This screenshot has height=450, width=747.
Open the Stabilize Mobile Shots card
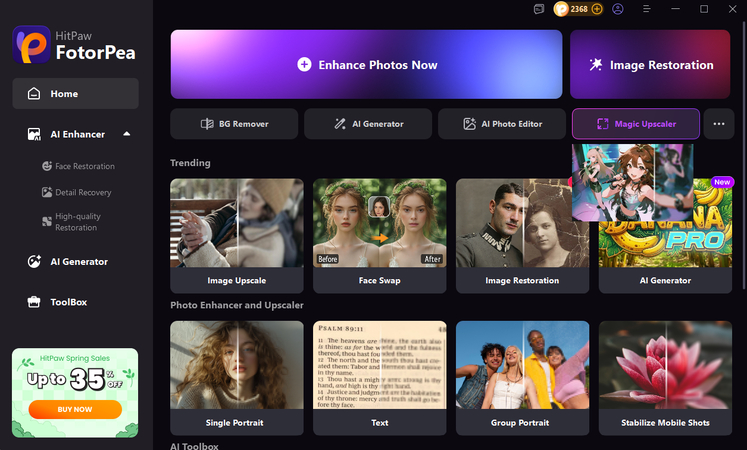[x=665, y=378]
